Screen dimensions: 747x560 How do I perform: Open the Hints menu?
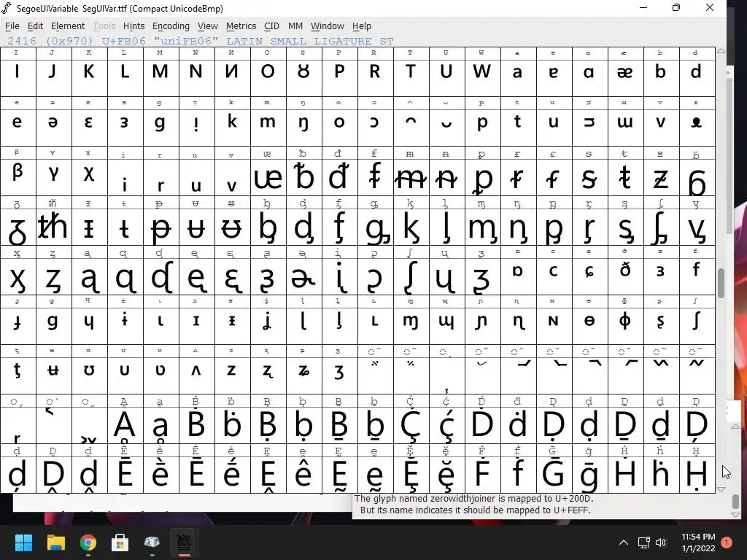(x=134, y=26)
